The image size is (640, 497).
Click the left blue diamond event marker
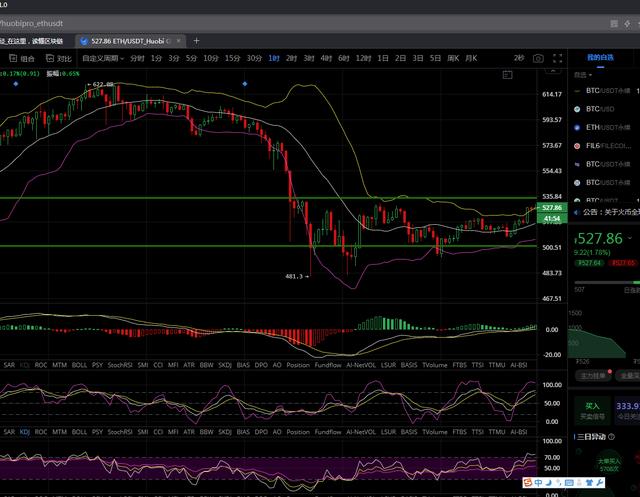coord(16,84)
